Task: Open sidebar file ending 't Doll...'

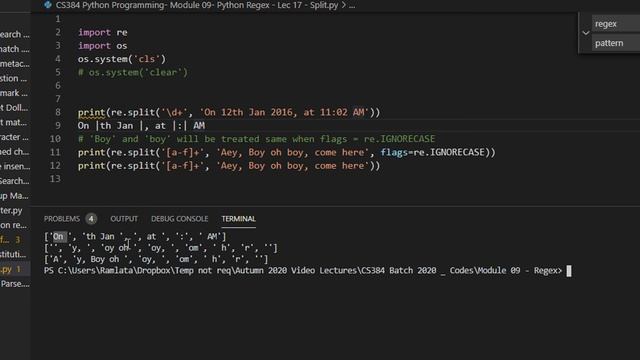Action: point(15,108)
